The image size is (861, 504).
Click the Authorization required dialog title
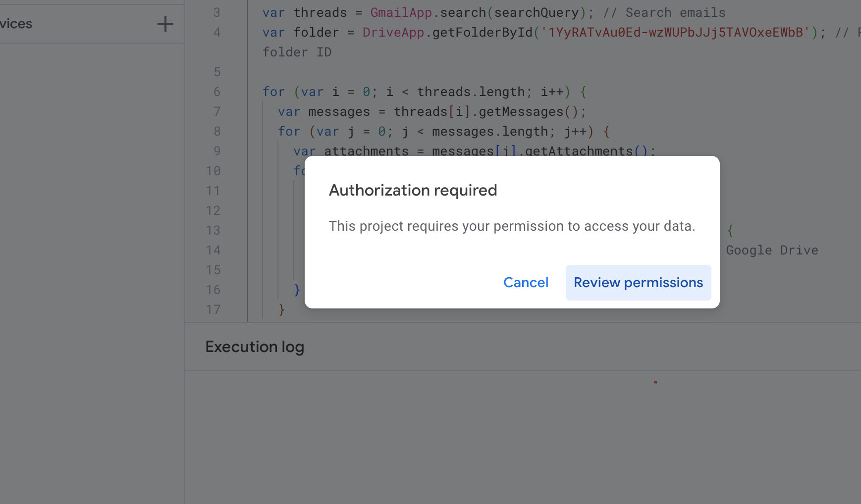click(413, 190)
